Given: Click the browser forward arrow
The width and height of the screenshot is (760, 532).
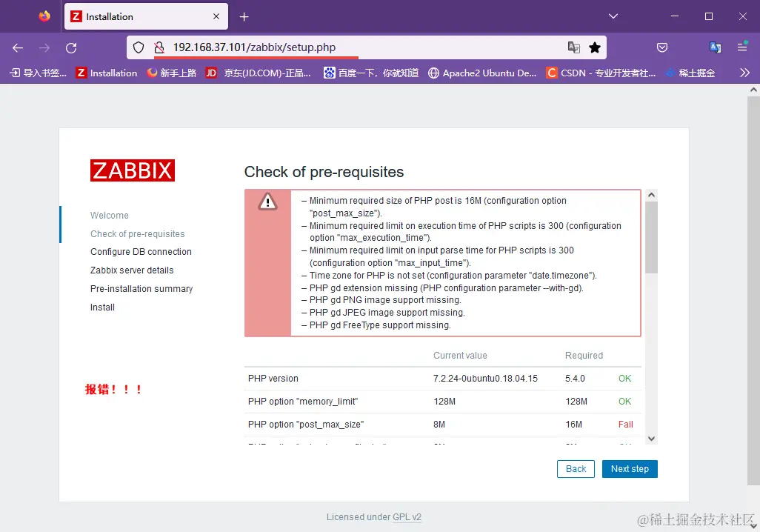Looking at the screenshot, I should point(44,47).
